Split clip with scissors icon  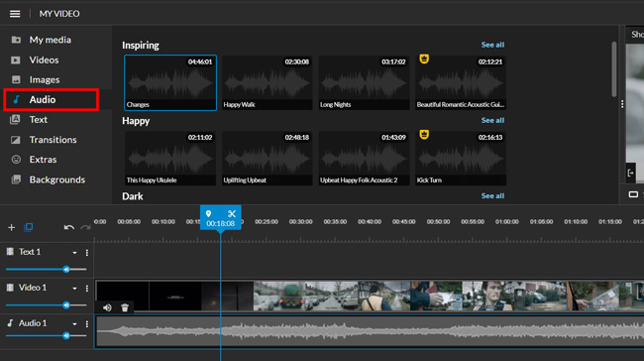232,214
